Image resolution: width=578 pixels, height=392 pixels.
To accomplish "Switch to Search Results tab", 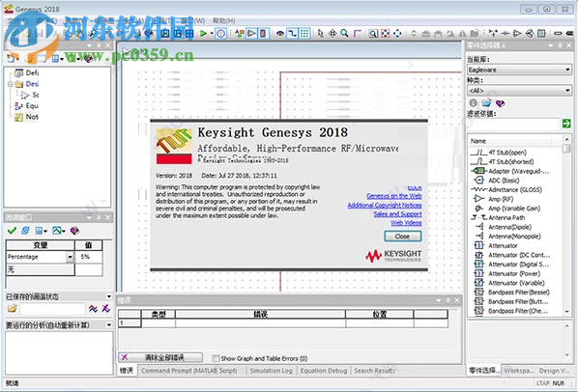I will pos(374,371).
